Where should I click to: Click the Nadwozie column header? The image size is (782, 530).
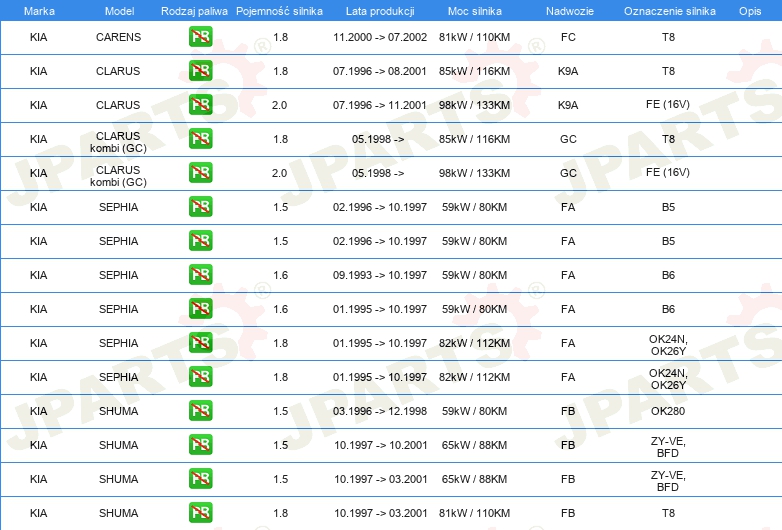(x=570, y=11)
